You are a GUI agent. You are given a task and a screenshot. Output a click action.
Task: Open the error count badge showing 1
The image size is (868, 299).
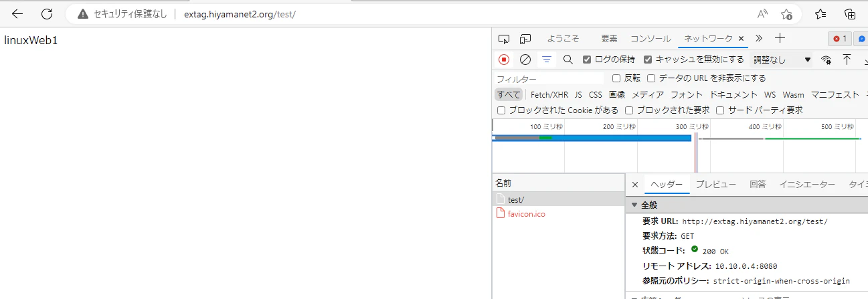point(841,39)
